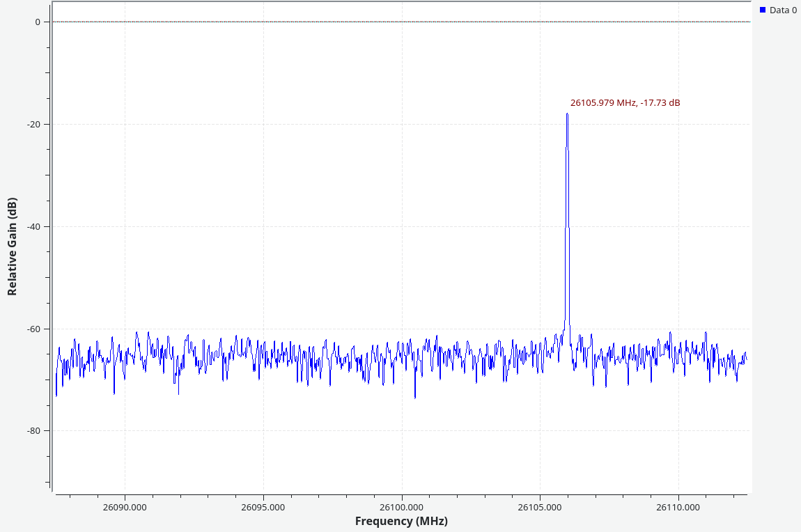
Task: Click the 26095.000 frequency tick label
Action: pyautogui.click(x=263, y=507)
